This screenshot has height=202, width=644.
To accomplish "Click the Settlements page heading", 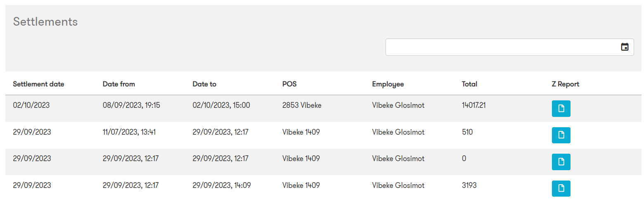I will (x=45, y=21).
